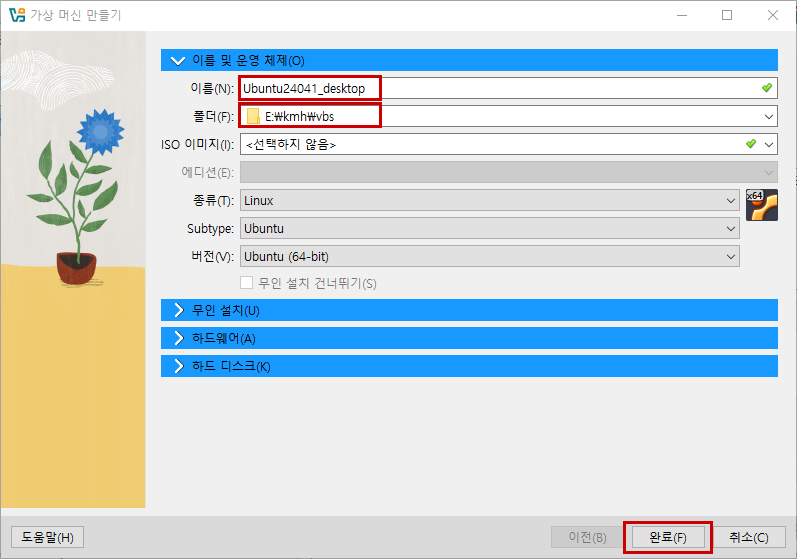
Task: Click green check mark in ISO 이미지 field
Action: pyautogui.click(x=751, y=144)
